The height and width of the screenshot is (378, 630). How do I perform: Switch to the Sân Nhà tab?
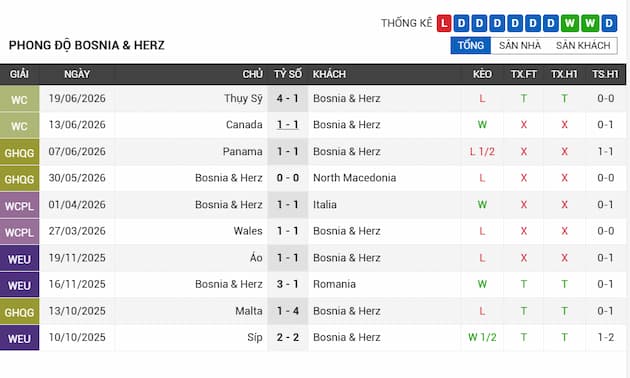(520, 45)
